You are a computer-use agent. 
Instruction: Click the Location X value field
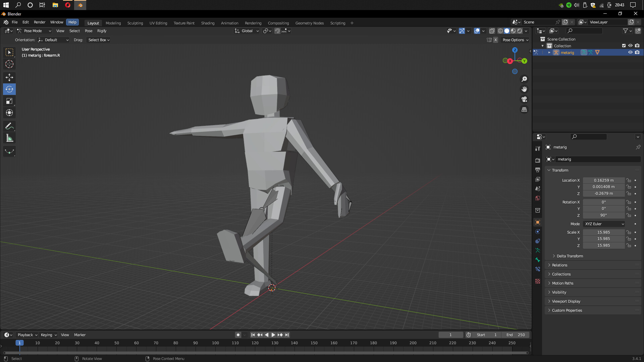[x=604, y=180]
